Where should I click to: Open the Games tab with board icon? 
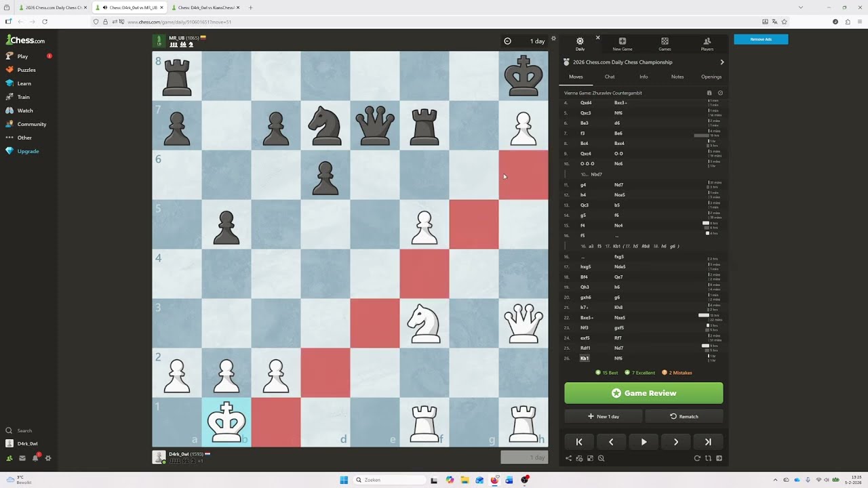pos(665,44)
